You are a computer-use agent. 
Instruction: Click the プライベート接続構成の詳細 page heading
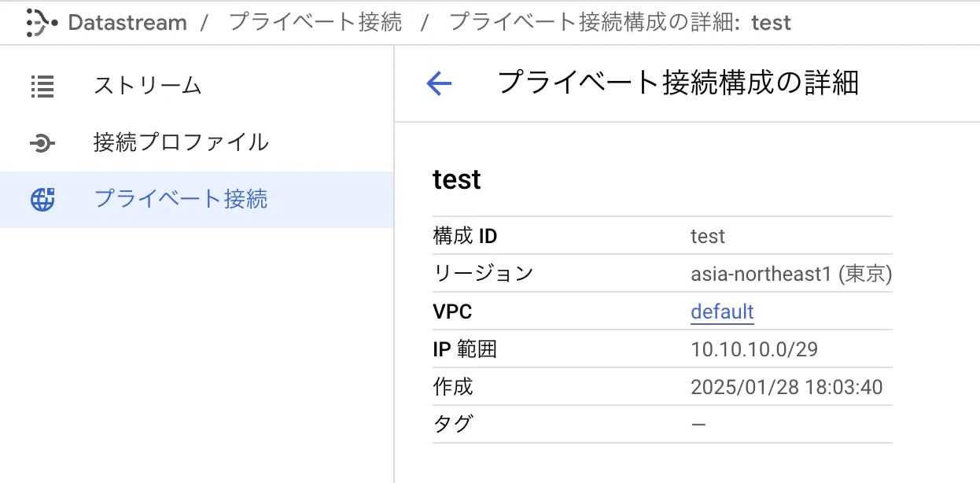click(x=678, y=83)
